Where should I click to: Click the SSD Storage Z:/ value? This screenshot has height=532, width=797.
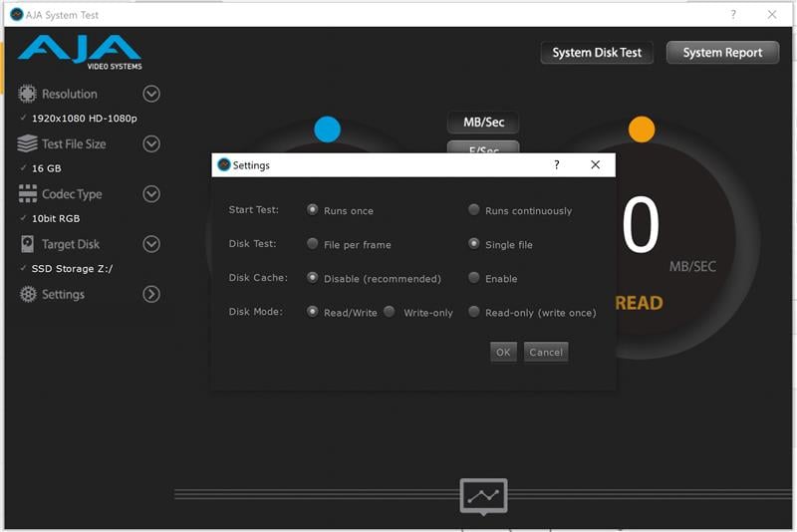72,268
